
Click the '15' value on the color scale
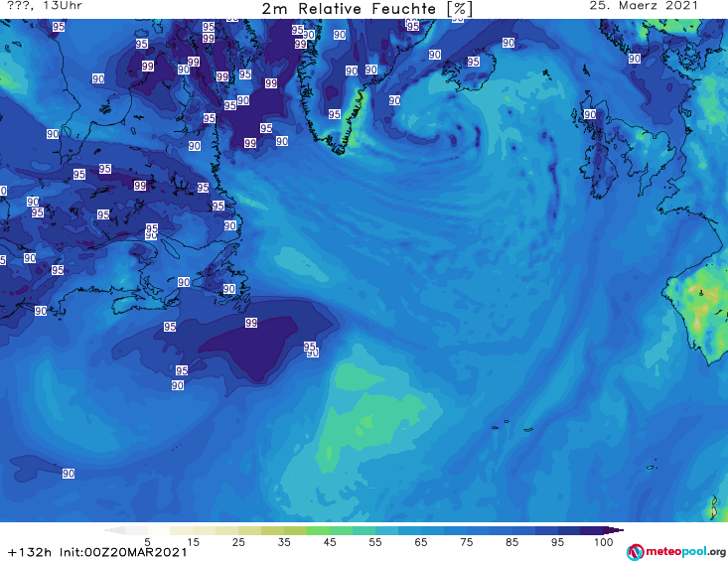[x=193, y=542]
